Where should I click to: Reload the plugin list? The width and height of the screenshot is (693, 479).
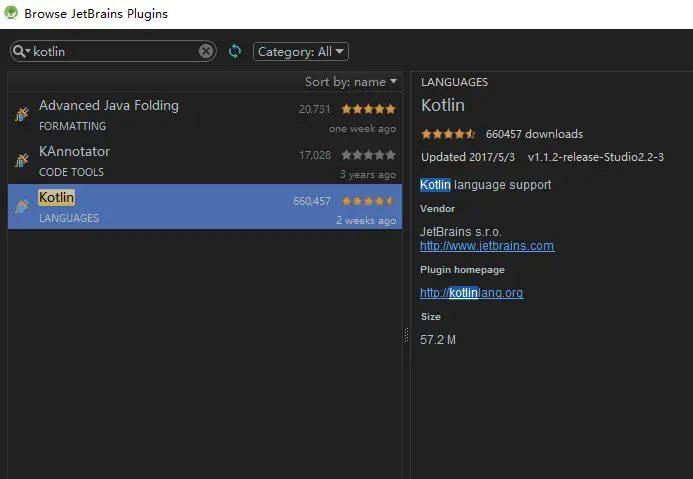(235, 51)
